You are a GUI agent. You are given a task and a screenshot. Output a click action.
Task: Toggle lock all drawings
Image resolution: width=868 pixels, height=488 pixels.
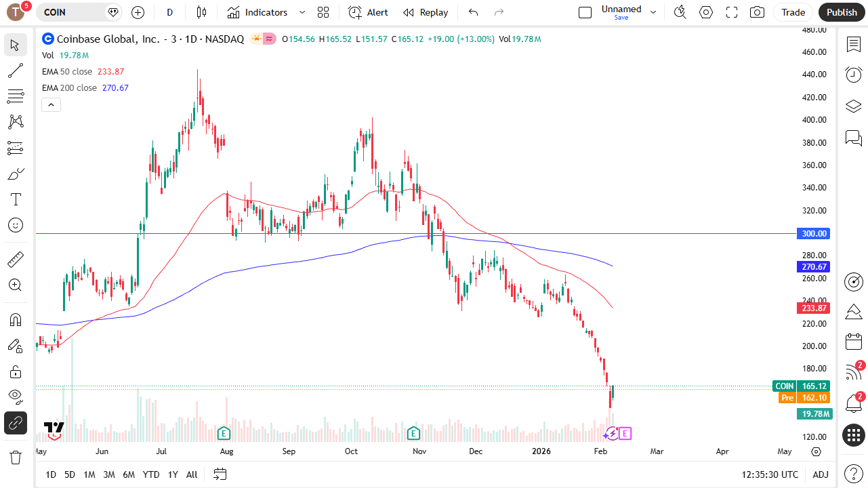point(15,371)
